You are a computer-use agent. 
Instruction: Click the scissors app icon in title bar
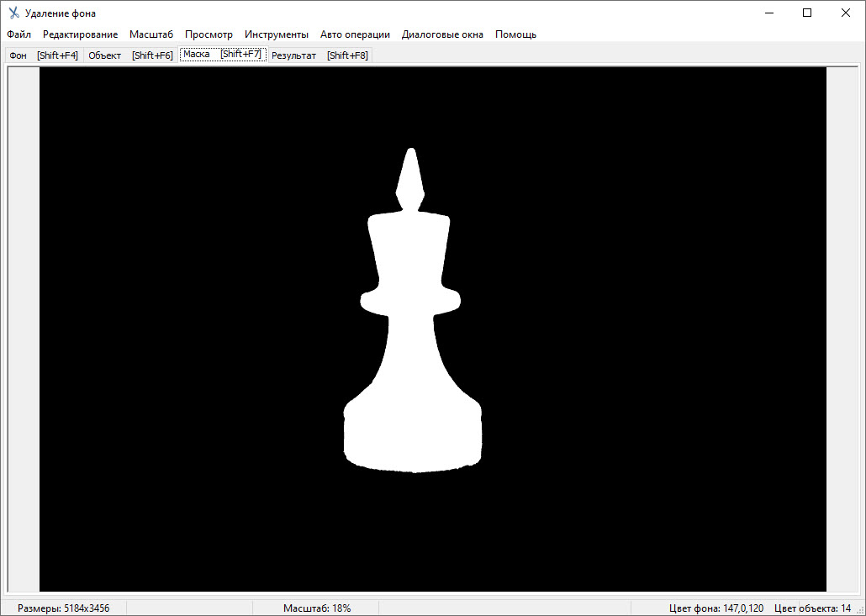click(x=13, y=13)
